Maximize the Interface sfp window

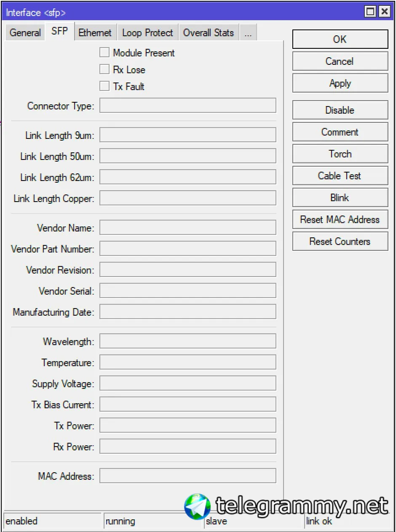pos(370,11)
